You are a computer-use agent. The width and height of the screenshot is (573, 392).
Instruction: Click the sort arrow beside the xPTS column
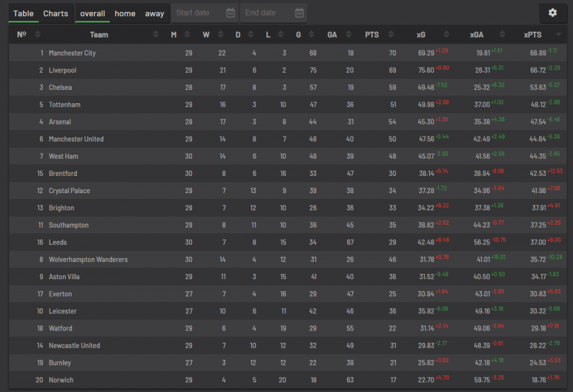[559, 35]
